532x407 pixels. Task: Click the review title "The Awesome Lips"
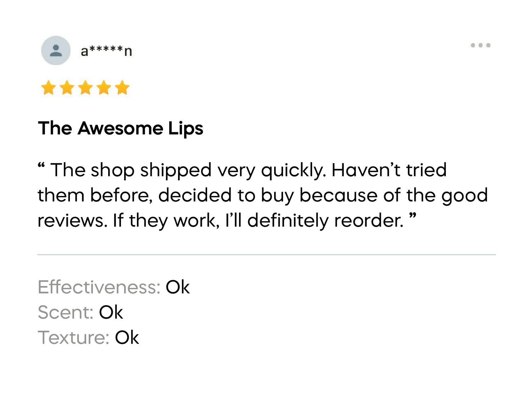tap(121, 128)
